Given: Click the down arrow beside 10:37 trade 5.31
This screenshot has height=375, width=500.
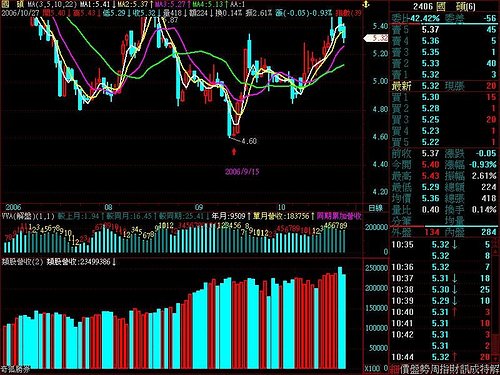Looking at the screenshot, I should 454,278.
